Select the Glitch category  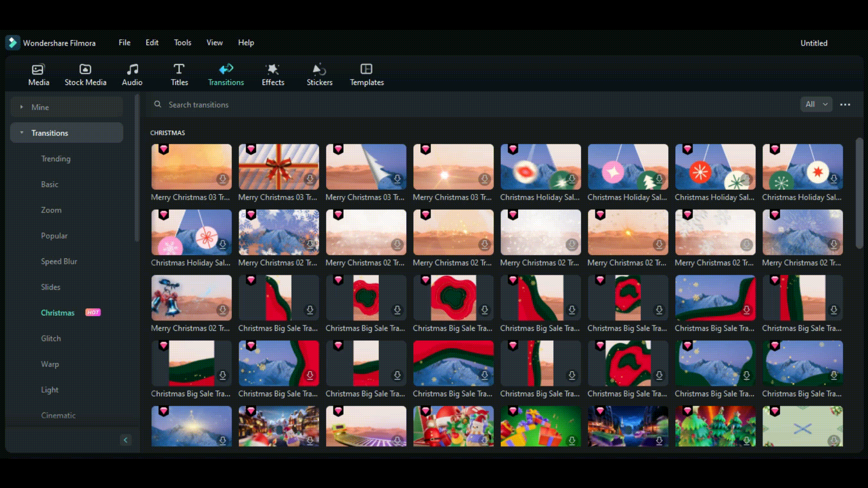click(51, 338)
